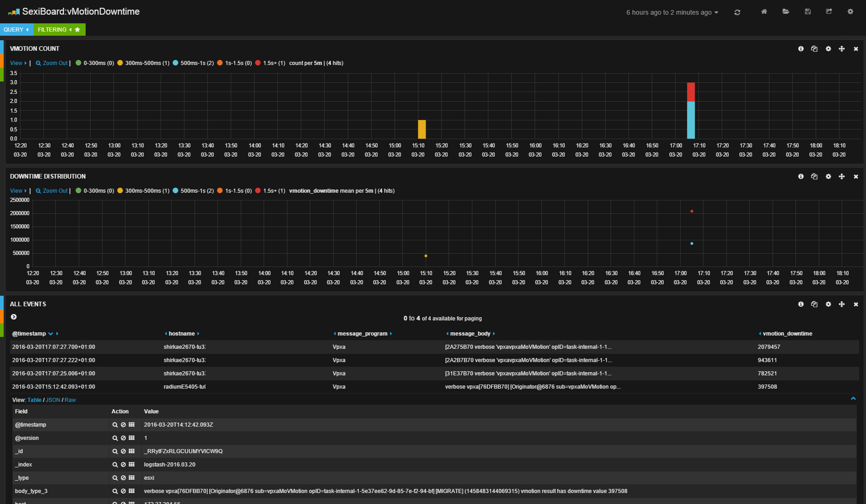Switch event detail view to Raw
Image resolution: width=866 pixels, height=504 pixels.
click(x=70, y=400)
